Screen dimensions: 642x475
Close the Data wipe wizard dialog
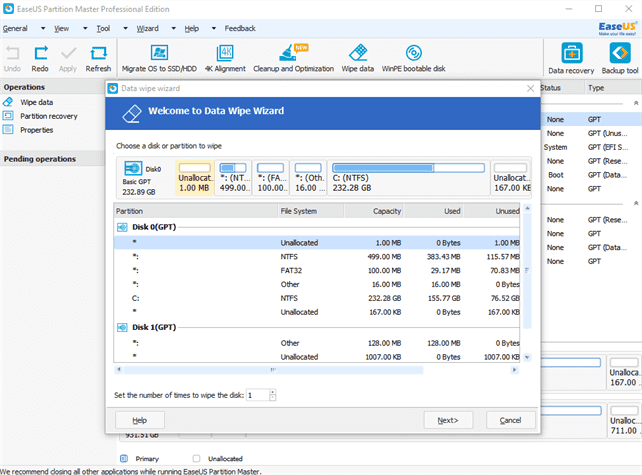(x=530, y=88)
